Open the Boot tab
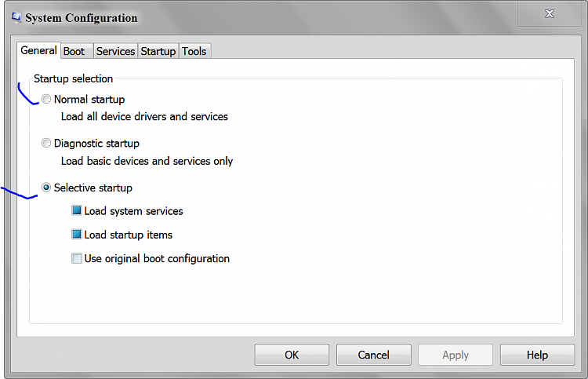This screenshot has width=588, height=379. [x=74, y=51]
